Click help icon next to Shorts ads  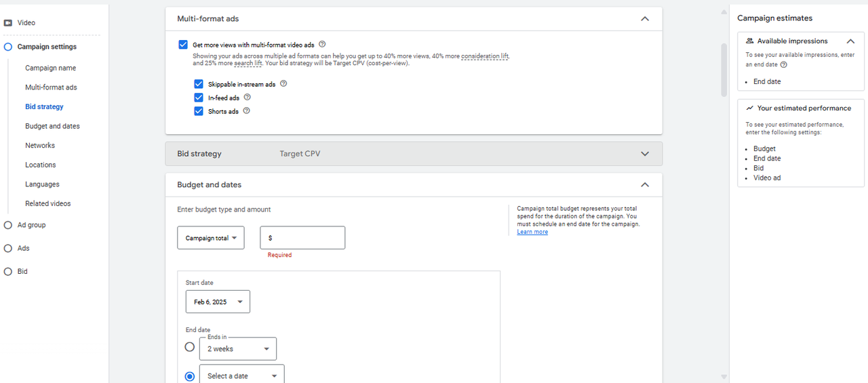pyautogui.click(x=246, y=111)
